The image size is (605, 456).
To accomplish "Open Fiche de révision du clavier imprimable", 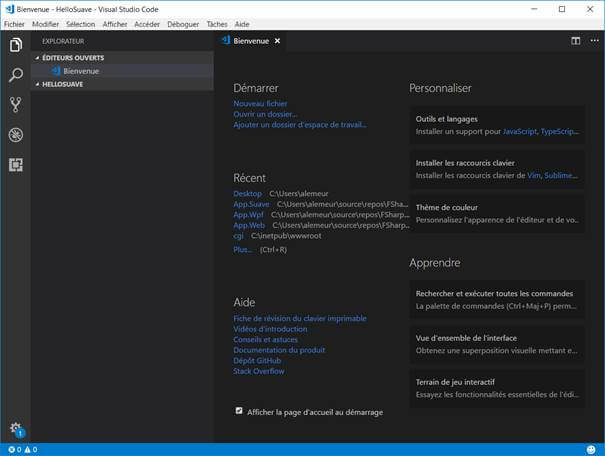I will (x=300, y=318).
